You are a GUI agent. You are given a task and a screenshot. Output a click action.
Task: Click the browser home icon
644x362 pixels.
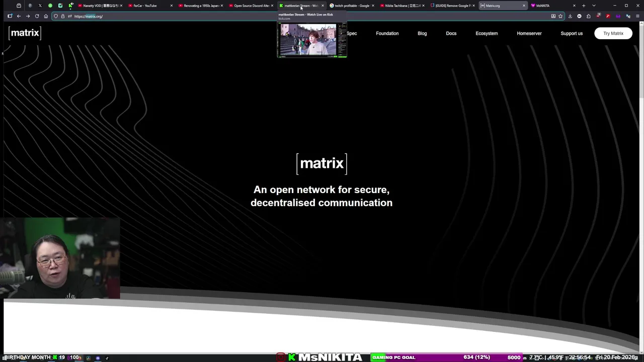coord(46,16)
